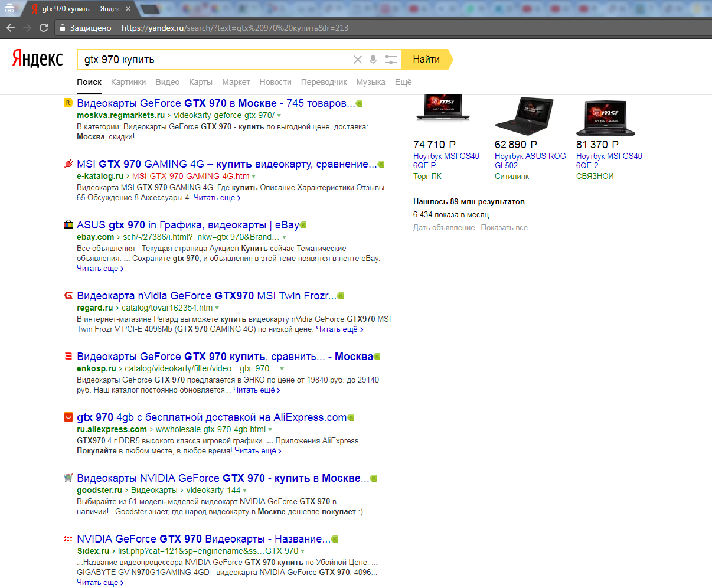Click the secure padlock icon

pos(63,28)
